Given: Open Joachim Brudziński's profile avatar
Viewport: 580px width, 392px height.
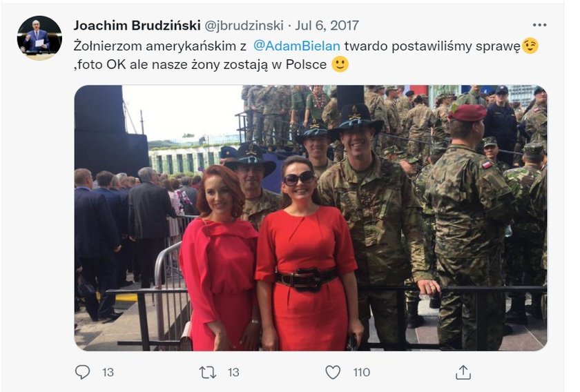Looking at the screenshot, I should click(39, 38).
